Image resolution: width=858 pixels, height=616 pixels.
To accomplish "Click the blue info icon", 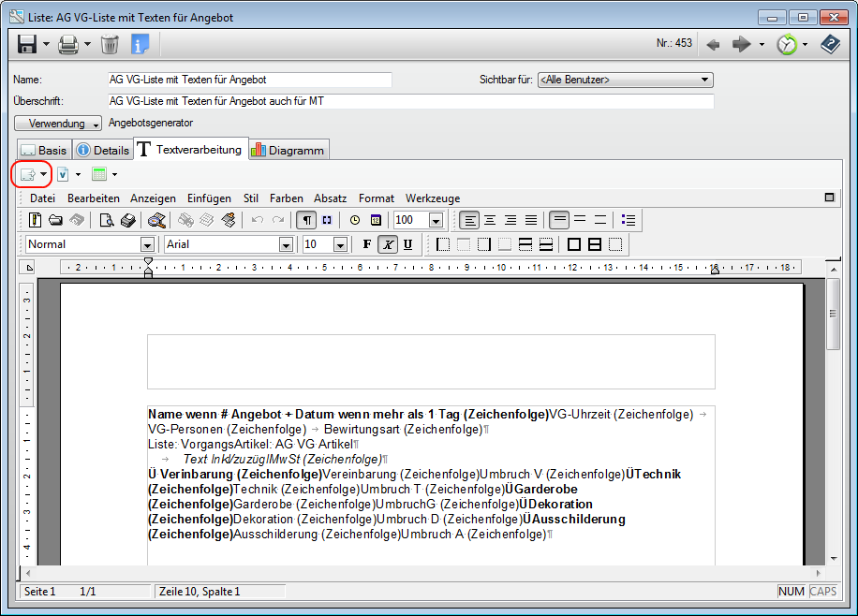I will (x=140, y=44).
